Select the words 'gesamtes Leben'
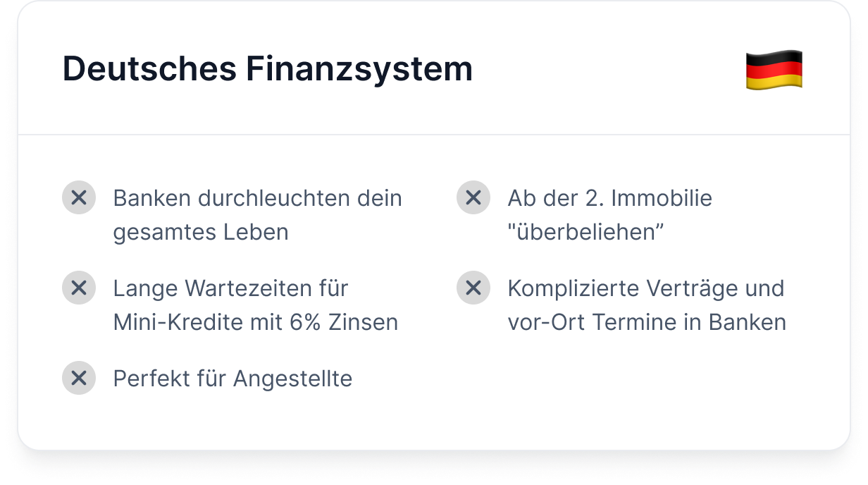The width and height of the screenshot is (868, 485). point(201,232)
